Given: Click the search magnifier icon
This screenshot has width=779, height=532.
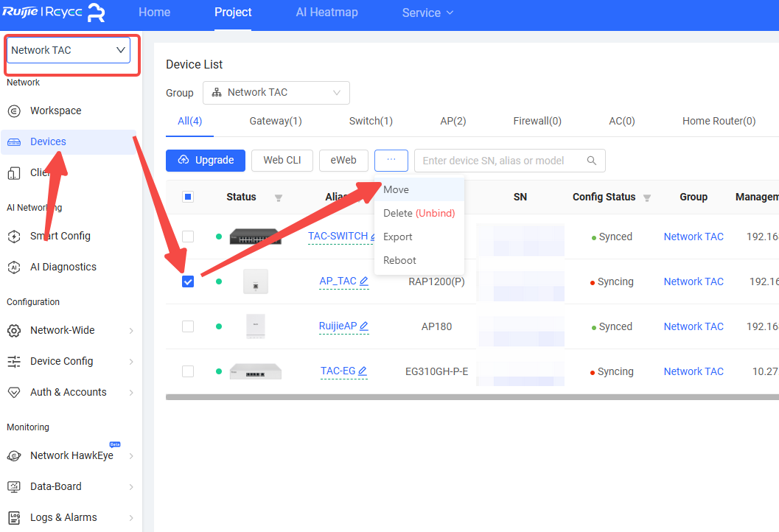Looking at the screenshot, I should (592, 161).
